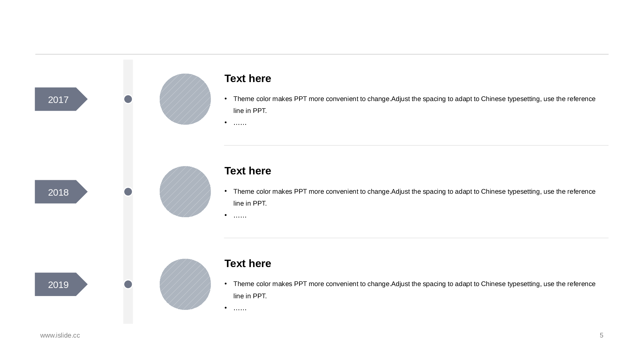The width and height of the screenshot is (644, 362).
Task: Select the 2018 arrow-shaped year tag
Action: [x=59, y=192]
